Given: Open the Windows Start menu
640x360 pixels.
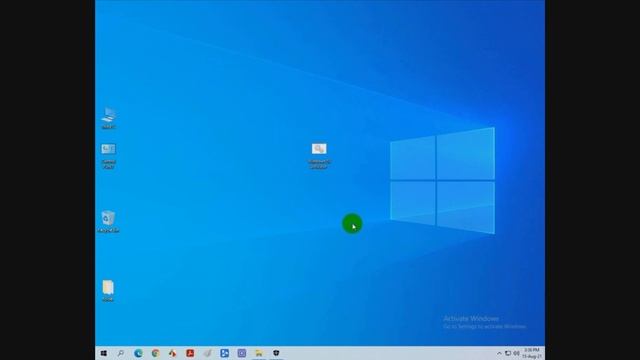Looking at the screenshot, I should point(104,353).
